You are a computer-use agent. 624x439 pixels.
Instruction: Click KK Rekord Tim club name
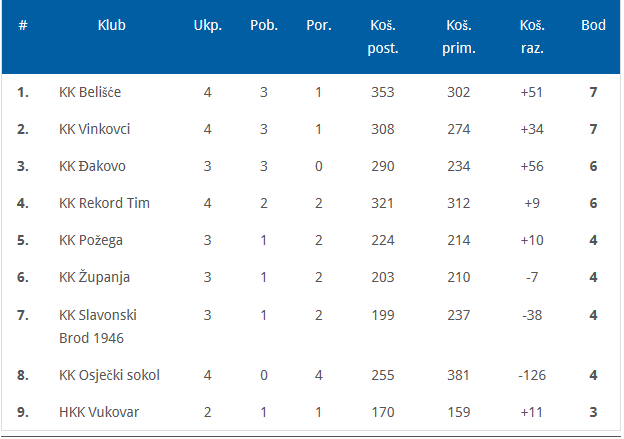pyautogui.click(x=104, y=203)
